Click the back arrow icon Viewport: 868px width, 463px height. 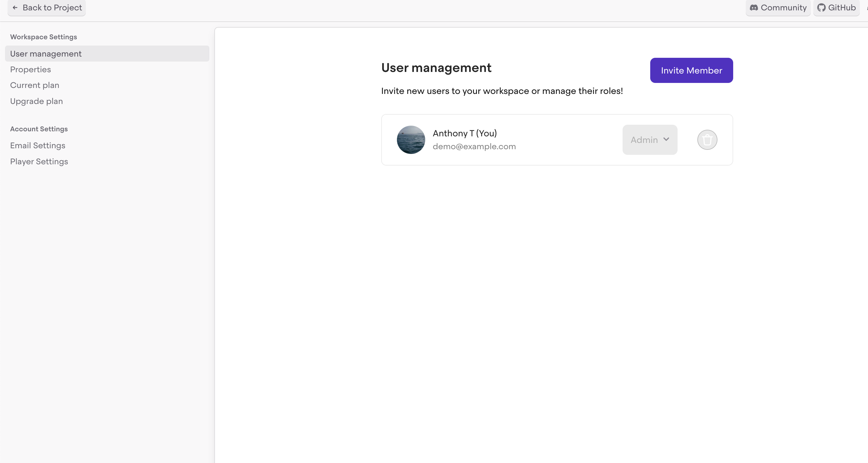pos(15,8)
